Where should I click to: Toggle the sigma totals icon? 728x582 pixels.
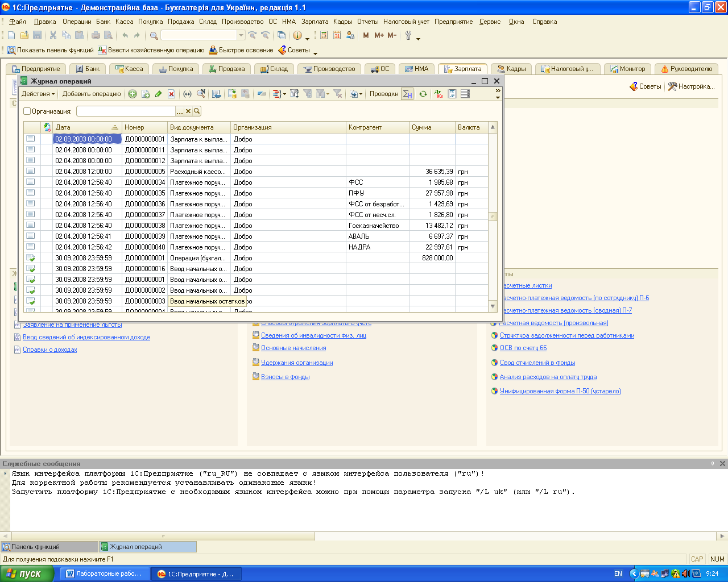tap(407, 94)
